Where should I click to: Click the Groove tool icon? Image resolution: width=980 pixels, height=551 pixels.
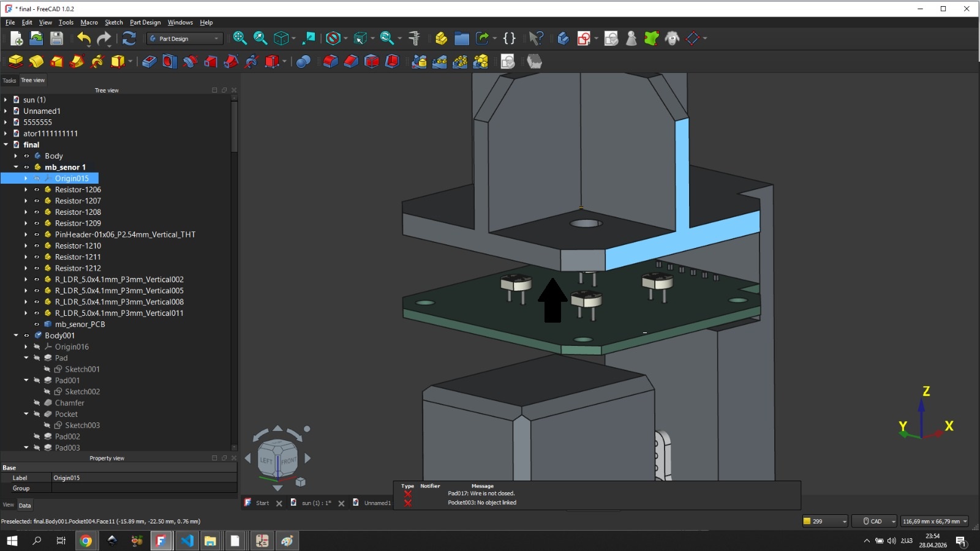pyautogui.click(x=190, y=61)
